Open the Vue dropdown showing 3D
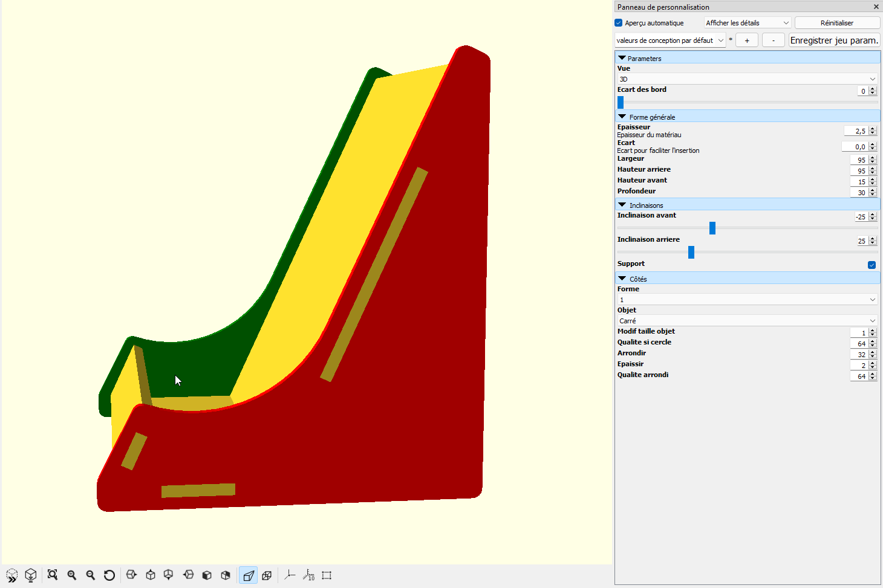 747,79
